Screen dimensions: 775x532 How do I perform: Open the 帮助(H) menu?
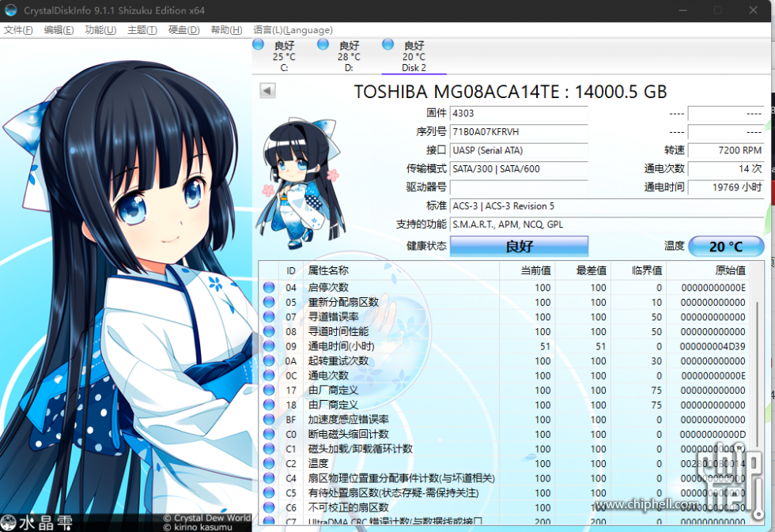pos(226,30)
